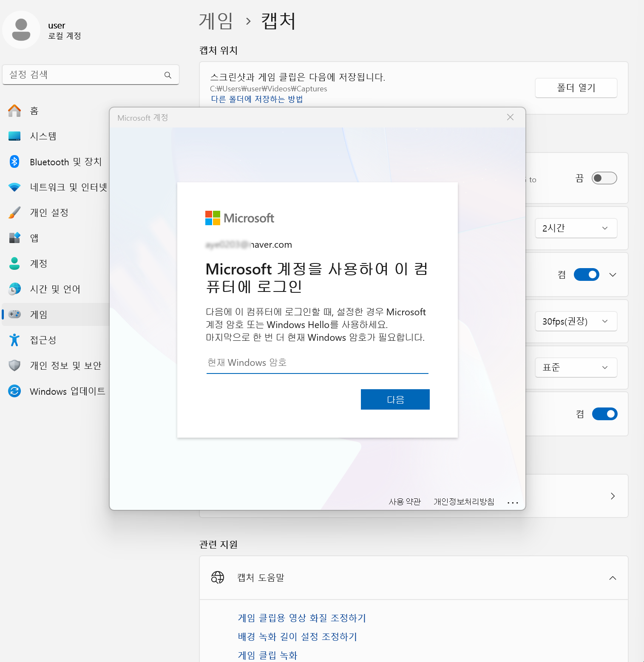Turn on the 끔 toggle switch
Image resolution: width=644 pixels, height=662 pixels.
604,178
